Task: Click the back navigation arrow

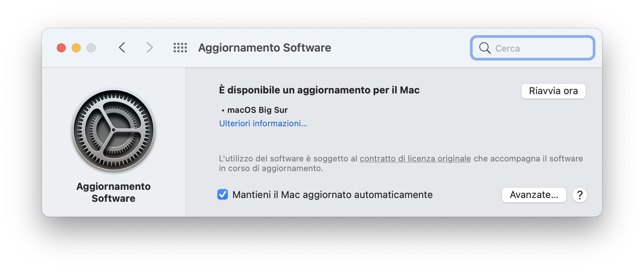Action: 121,48
